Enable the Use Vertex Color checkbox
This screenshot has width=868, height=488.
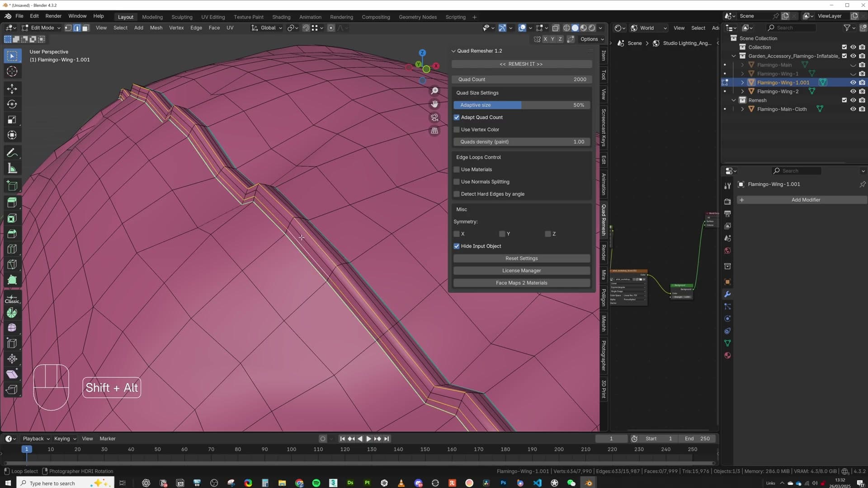tap(457, 130)
